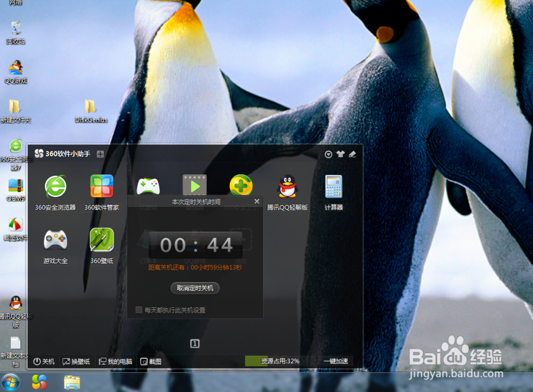Screen dimensions: 533x392
Task: Click the 截图 screenshot button
Action: [x=151, y=362]
